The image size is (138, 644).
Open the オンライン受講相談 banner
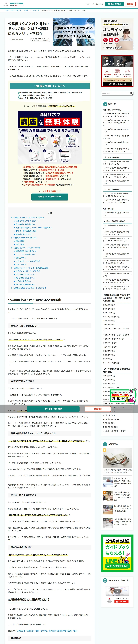pos(117,34)
